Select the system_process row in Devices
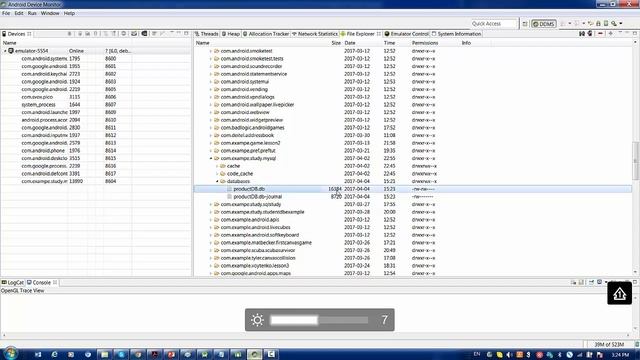 click(96, 105)
